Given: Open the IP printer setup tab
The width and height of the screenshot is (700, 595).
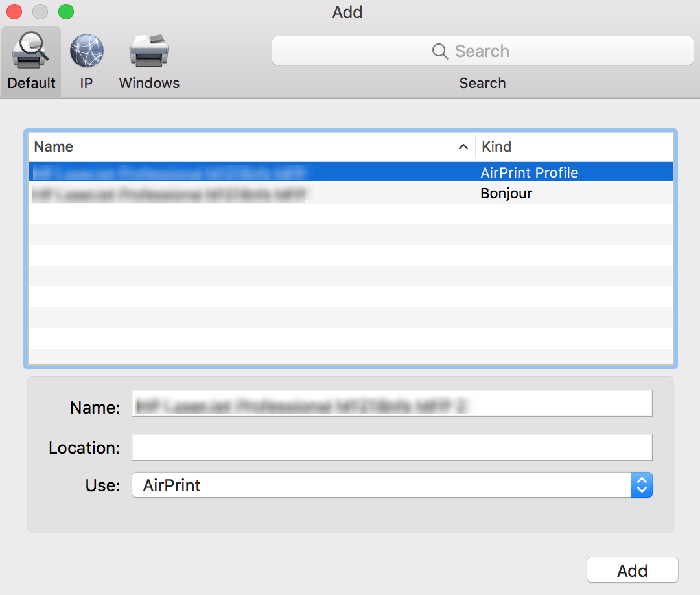Looking at the screenshot, I should tap(86, 60).
